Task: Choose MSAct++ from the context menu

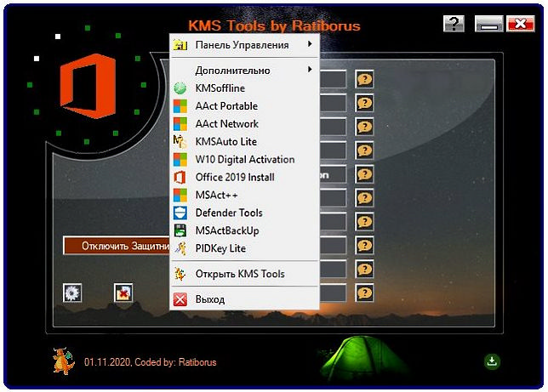Action: pos(216,196)
